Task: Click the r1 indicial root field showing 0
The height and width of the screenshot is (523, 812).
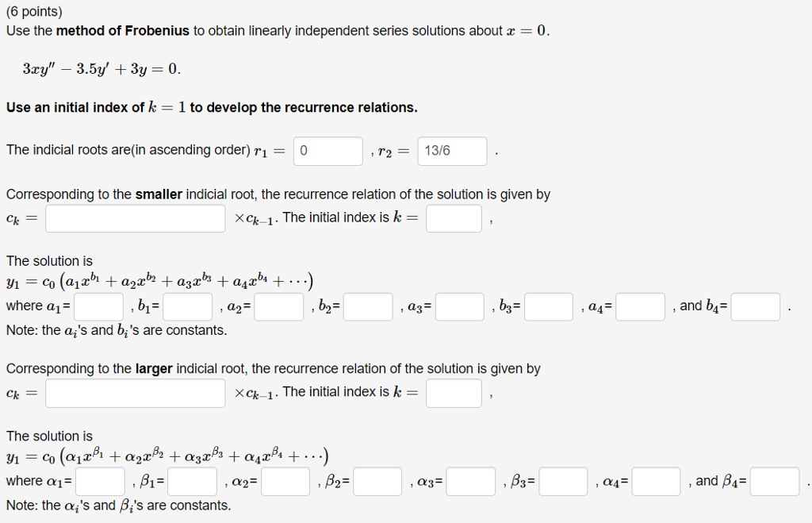Action: 327,151
